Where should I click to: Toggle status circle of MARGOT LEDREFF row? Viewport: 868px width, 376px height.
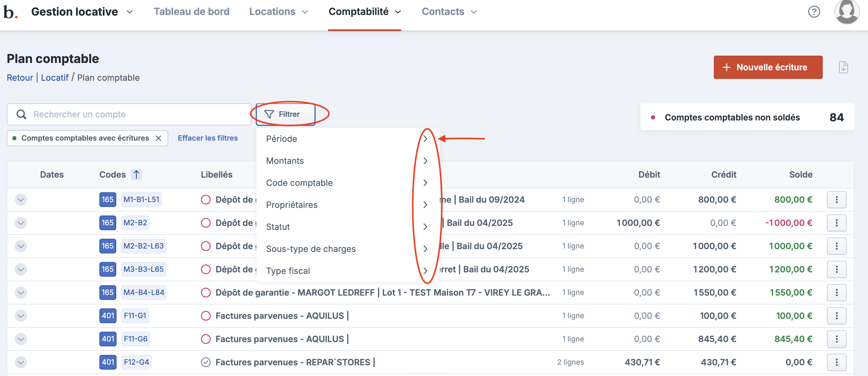[x=206, y=293]
